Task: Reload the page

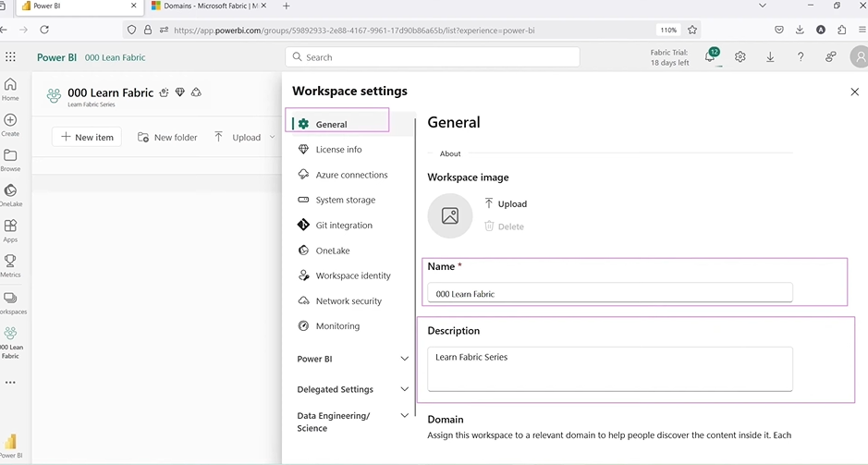Action: [x=44, y=30]
